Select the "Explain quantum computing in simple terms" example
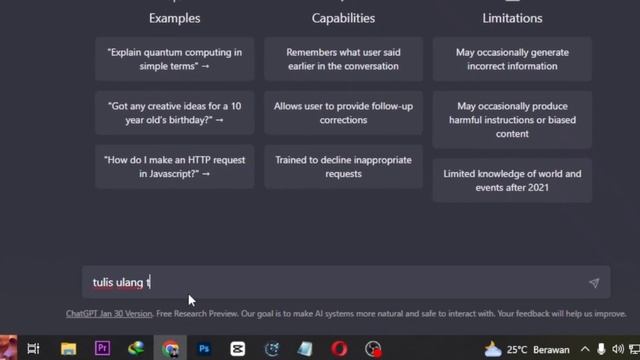This screenshot has height=360, width=640. (x=175, y=59)
